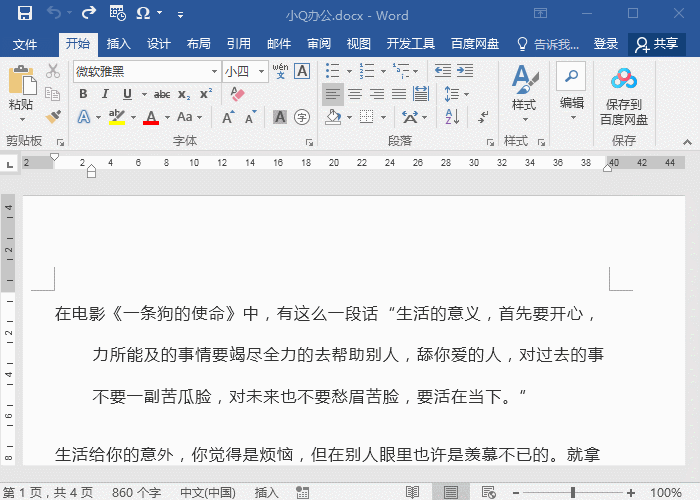This screenshot has width=700, height=500.
Task: Switch to the 插入 ribbon tab
Action: (119, 44)
